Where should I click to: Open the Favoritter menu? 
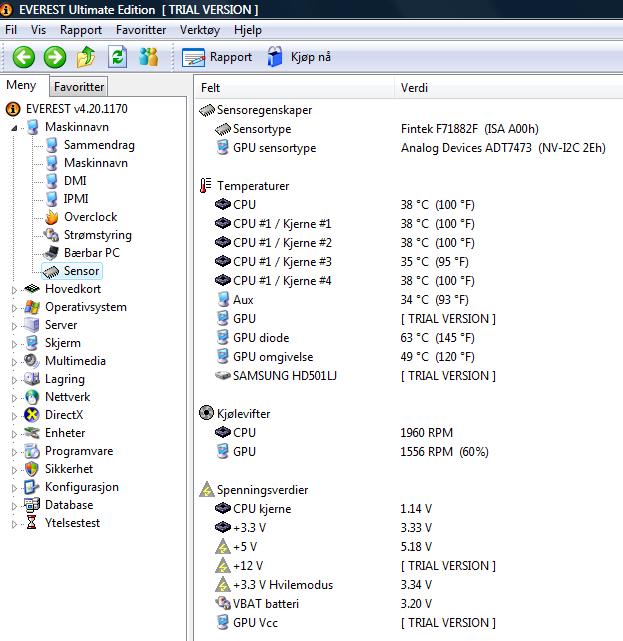coord(141,30)
